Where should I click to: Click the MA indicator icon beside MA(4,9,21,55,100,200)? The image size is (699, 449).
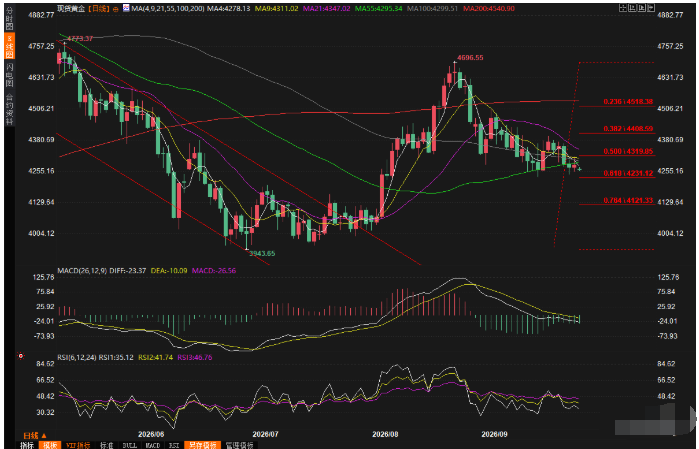pyautogui.click(x=126, y=8)
